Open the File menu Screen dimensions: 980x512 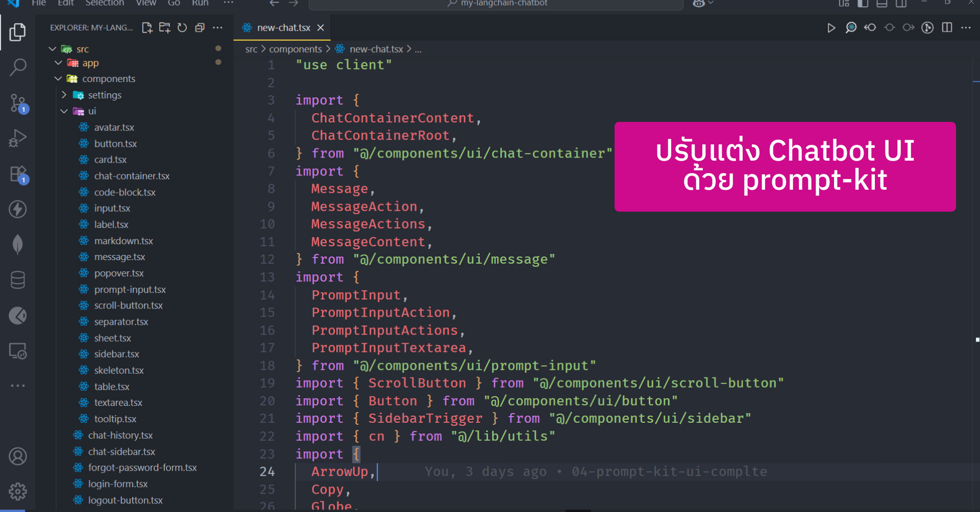tap(39, 3)
